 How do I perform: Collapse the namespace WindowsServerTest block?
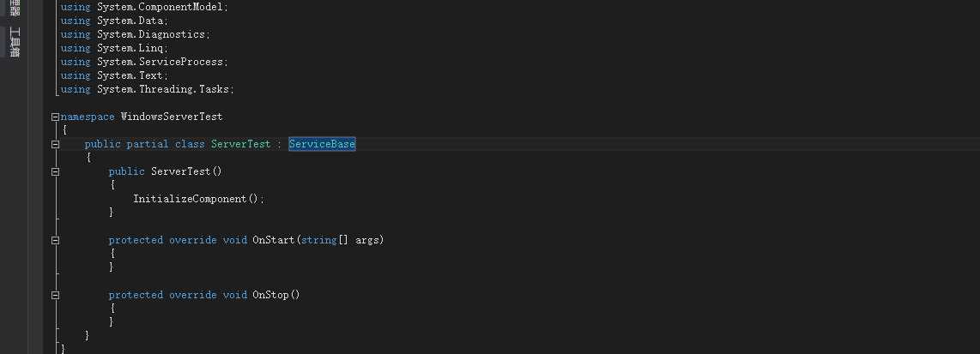click(55, 117)
